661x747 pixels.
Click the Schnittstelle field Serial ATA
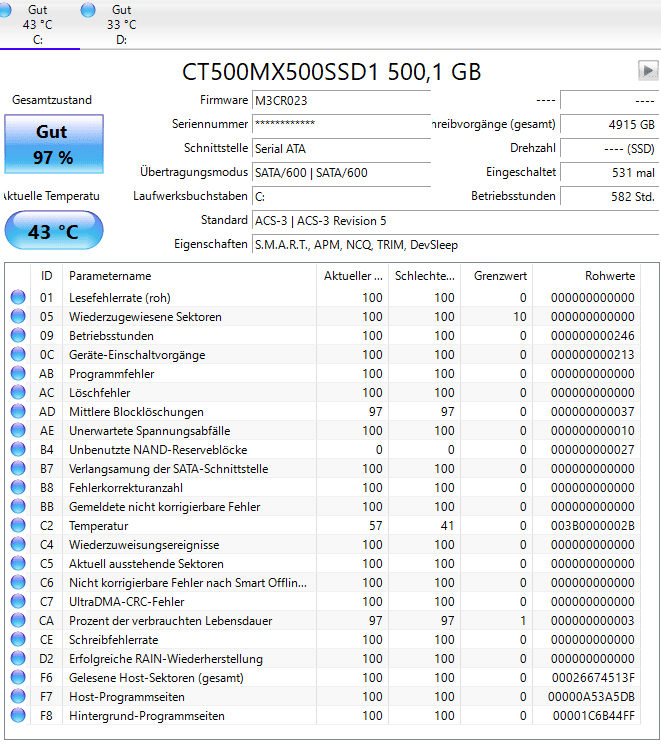tap(341, 149)
